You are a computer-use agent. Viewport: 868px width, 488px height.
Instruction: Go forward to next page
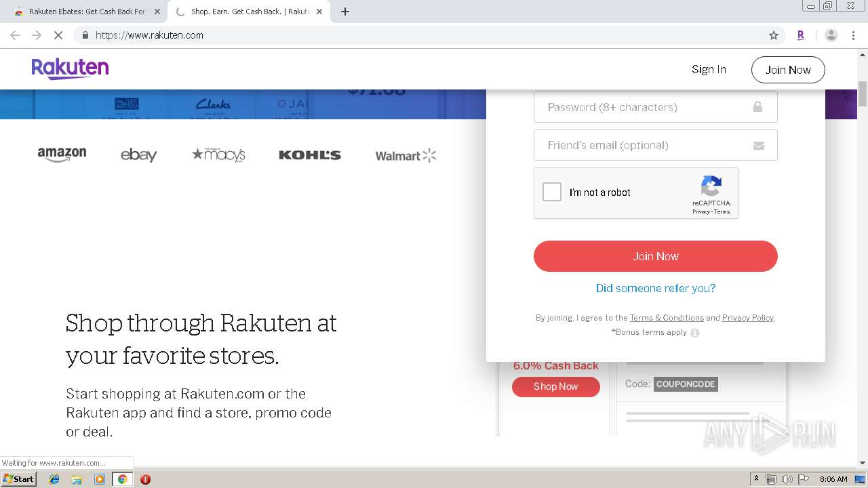(37, 35)
